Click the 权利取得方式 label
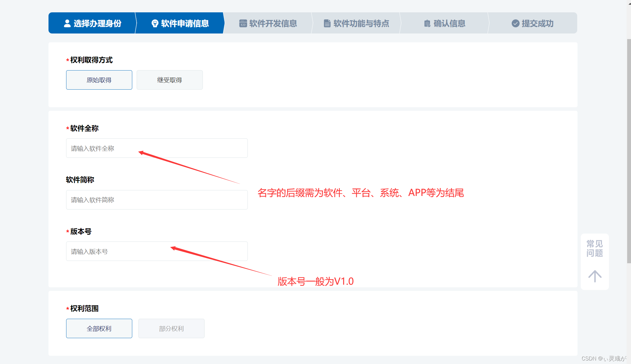 point(91,60)
